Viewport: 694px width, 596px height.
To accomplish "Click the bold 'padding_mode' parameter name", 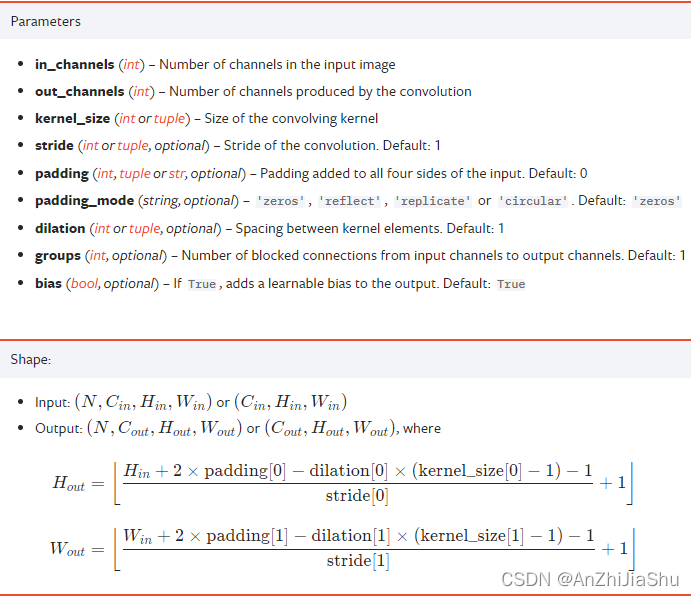I will 85,201.
